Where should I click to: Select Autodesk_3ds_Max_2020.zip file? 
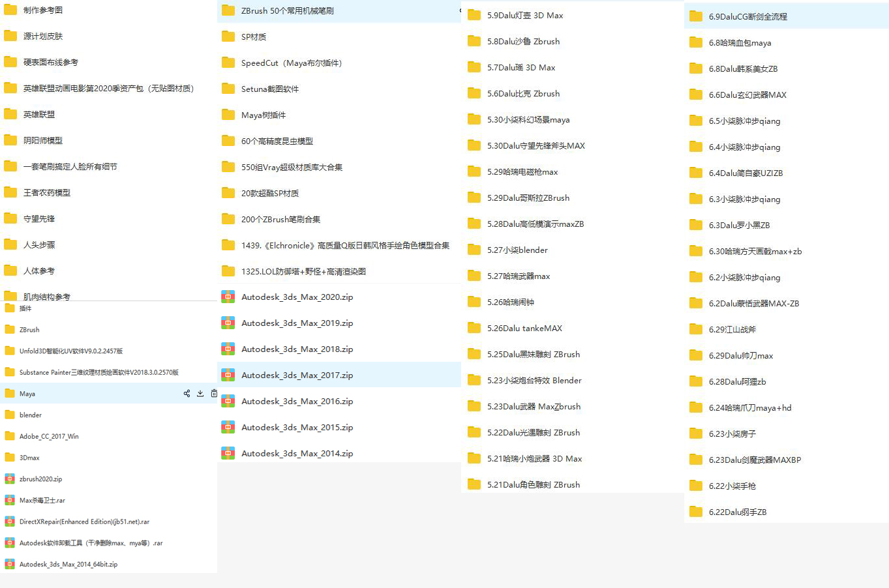coord(297,297)
